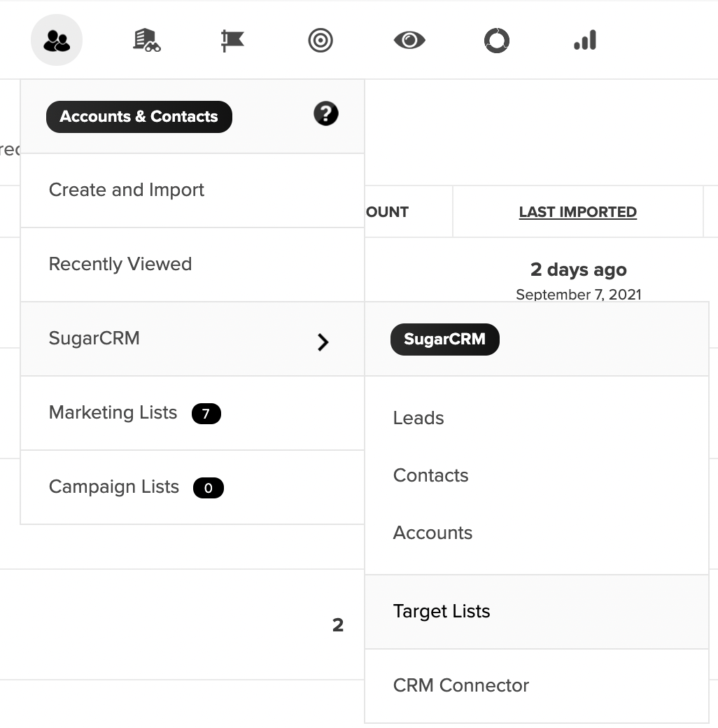
Task: Click the Accounts & Contacts header pill
Action: click(139, 116)
